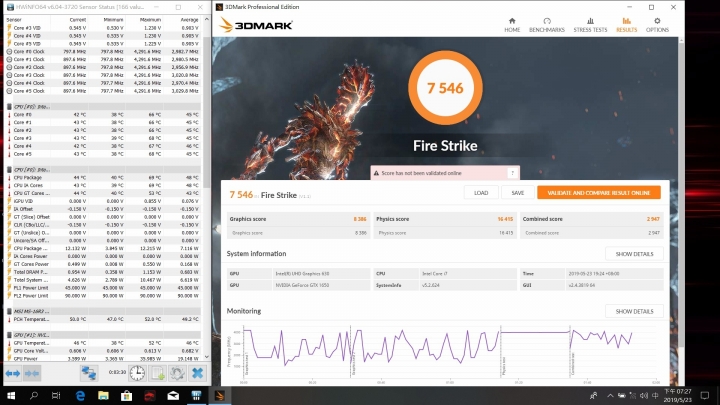Click the Chinese IME indicator in tray

click(x=655, y=395)
